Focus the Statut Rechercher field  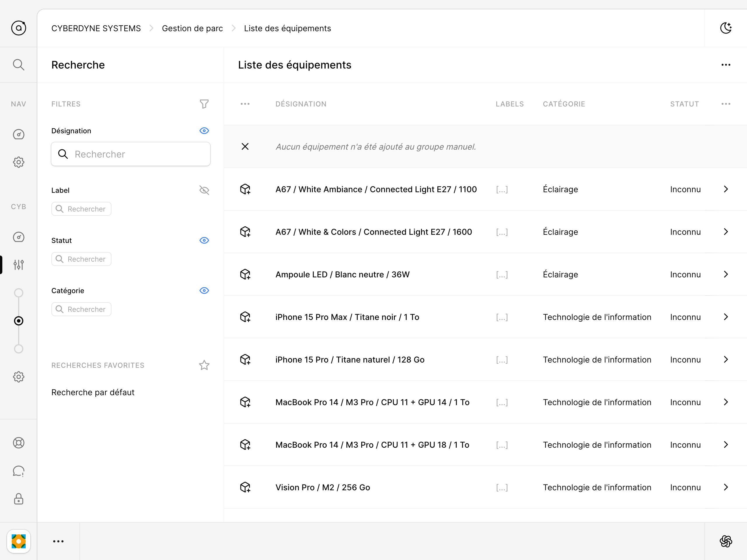pyautogui.click(x=81, y=259)
